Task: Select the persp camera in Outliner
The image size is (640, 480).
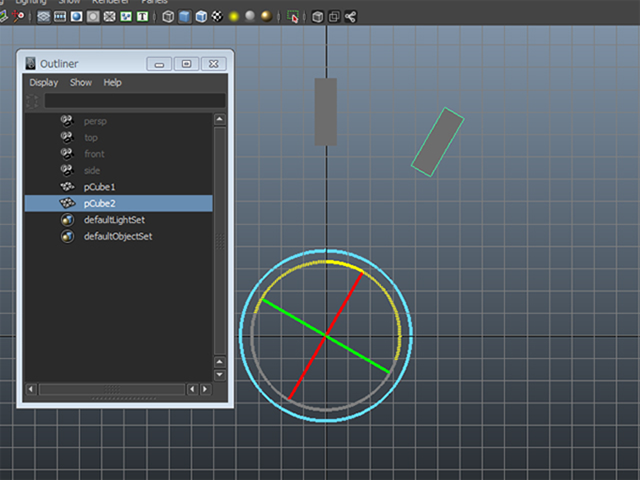Action: 118,121
